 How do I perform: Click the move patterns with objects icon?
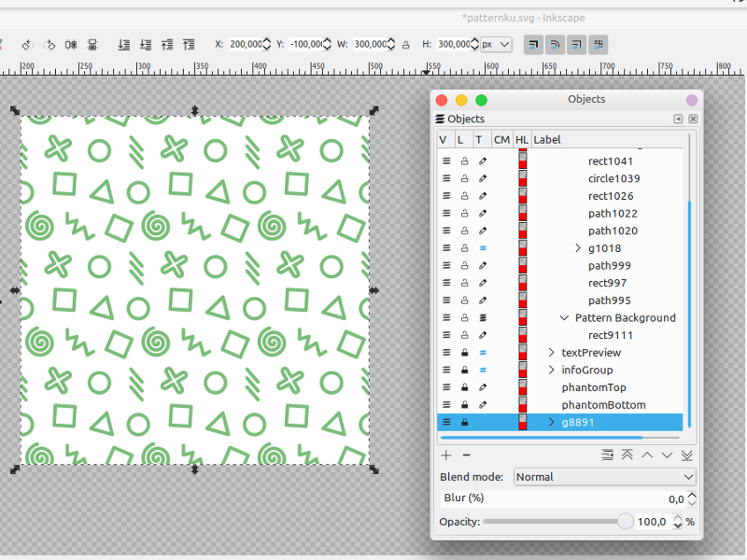[597, 44]
